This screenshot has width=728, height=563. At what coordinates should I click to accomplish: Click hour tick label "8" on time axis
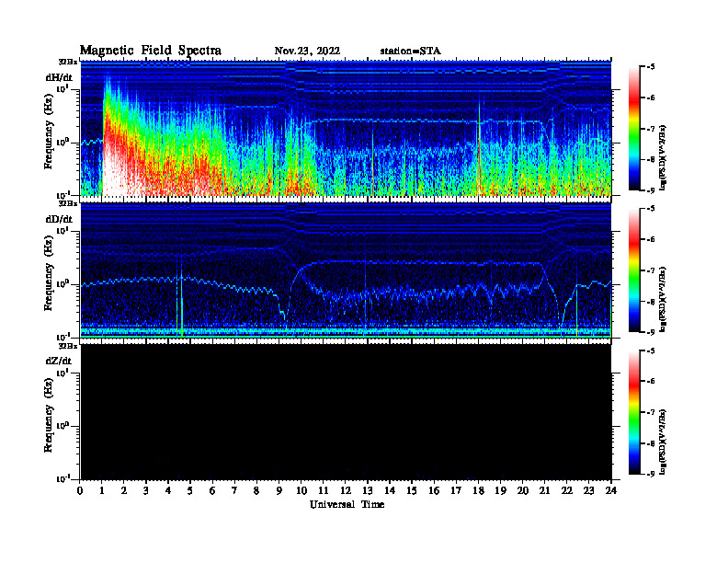256,490
